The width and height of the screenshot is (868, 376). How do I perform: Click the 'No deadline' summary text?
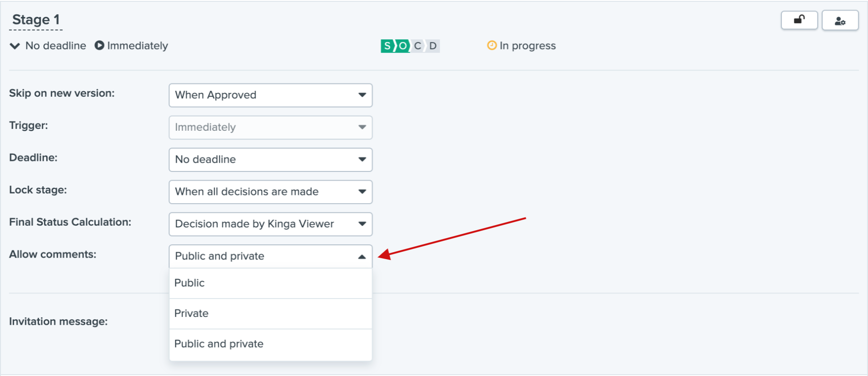point(55,46)
